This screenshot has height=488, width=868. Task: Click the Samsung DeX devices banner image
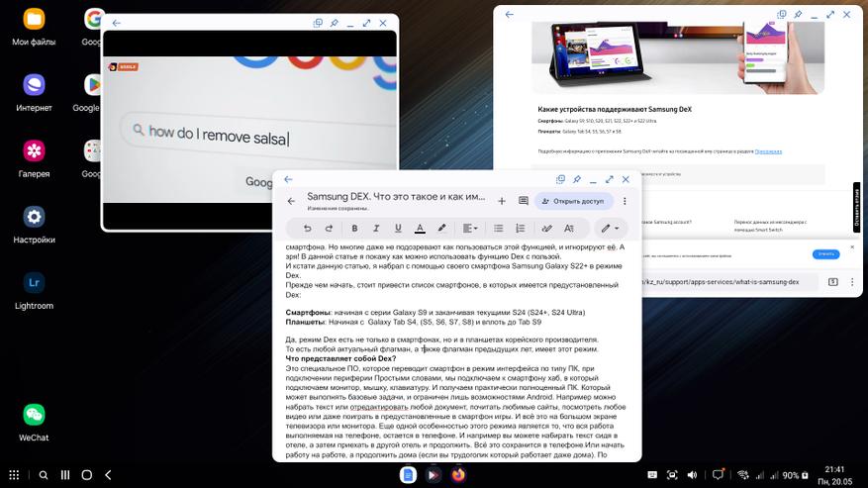678,57
